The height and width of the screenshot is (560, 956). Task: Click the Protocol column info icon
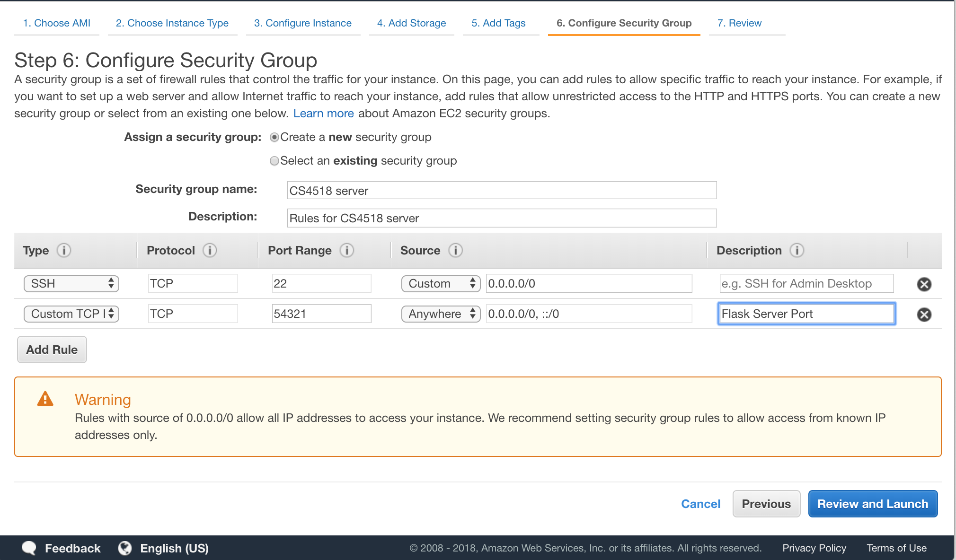210,250
